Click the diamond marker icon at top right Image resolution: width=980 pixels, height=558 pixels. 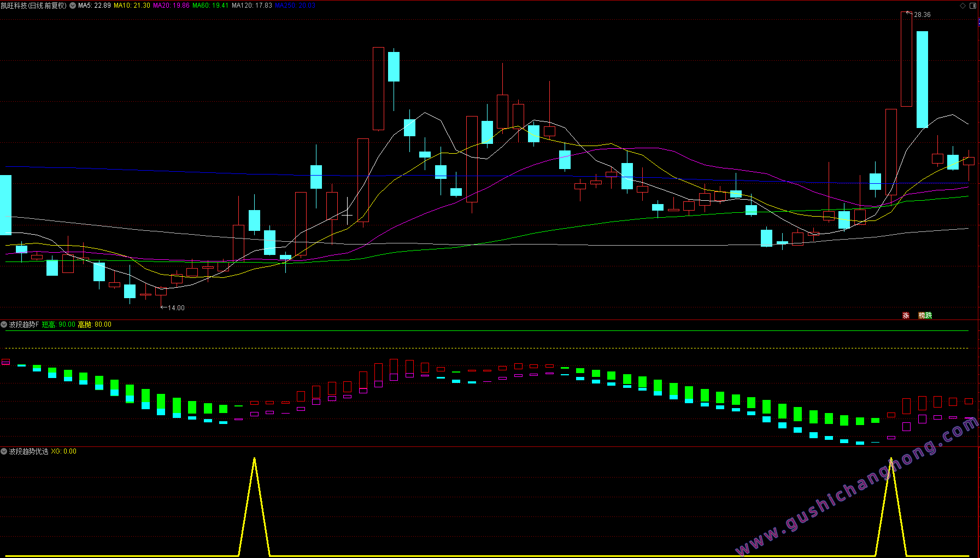(x=963, y=5)
